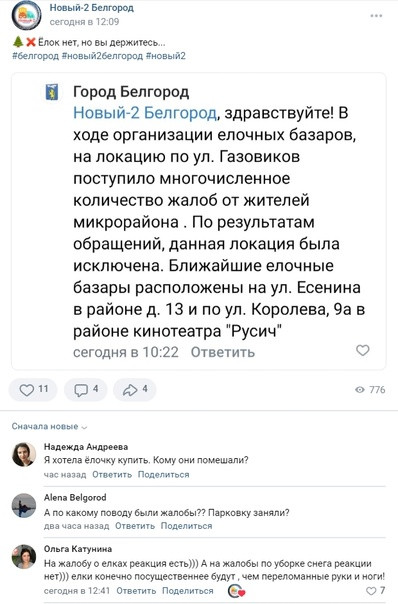398x604 pixels.
Task: Expand the Сначала новые sort dropdown
Action: click(49, 426)
